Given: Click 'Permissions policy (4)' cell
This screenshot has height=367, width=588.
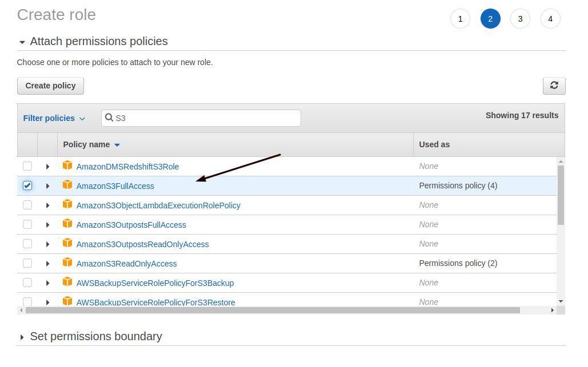Looking at the screenshot, I should pos(458,185).
